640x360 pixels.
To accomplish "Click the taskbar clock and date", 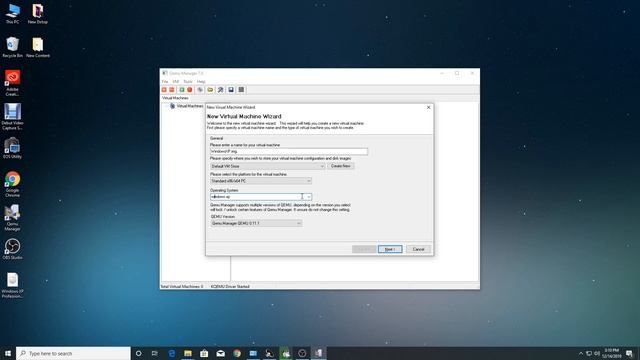I will pyautogui.click(x=611, y=353).
